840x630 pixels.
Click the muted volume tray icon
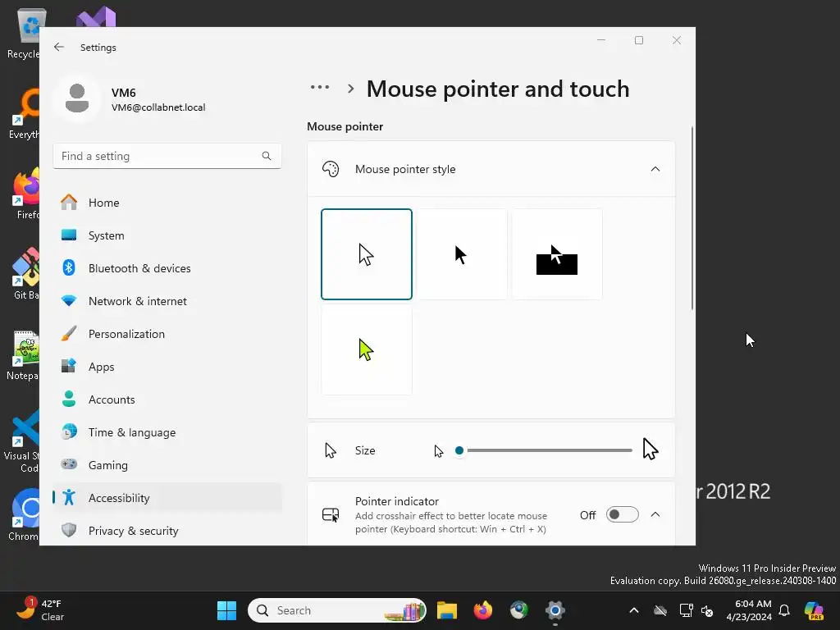(707, 610)
